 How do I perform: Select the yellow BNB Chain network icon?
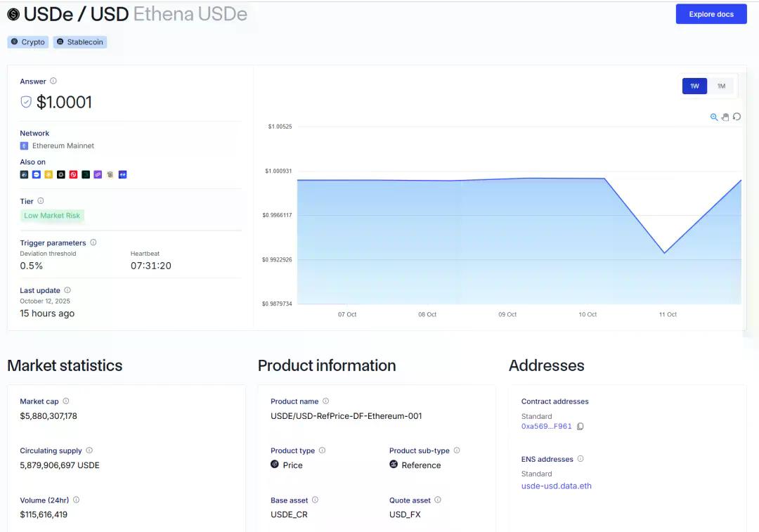click(48, 174)
